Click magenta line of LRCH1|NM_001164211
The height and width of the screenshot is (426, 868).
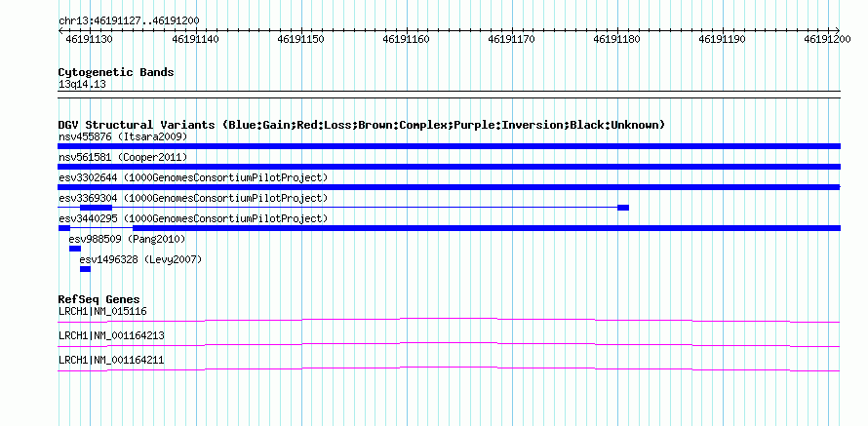coord(449,369)
